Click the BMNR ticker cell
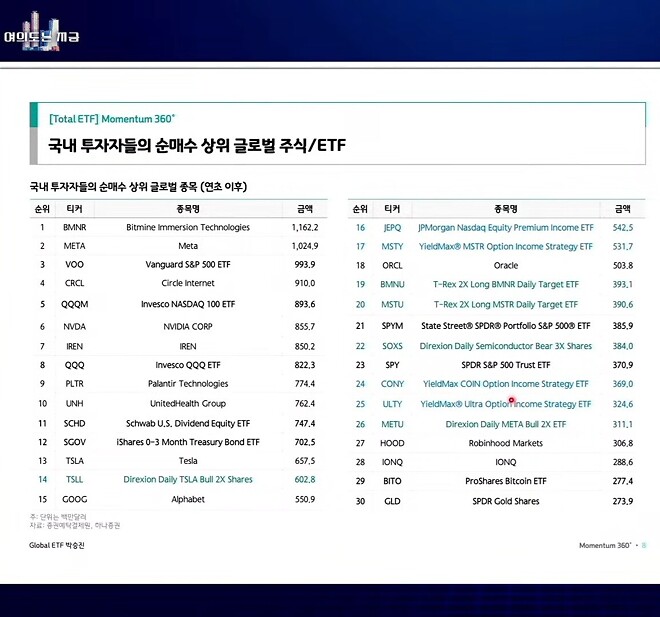 pos(75,227)
